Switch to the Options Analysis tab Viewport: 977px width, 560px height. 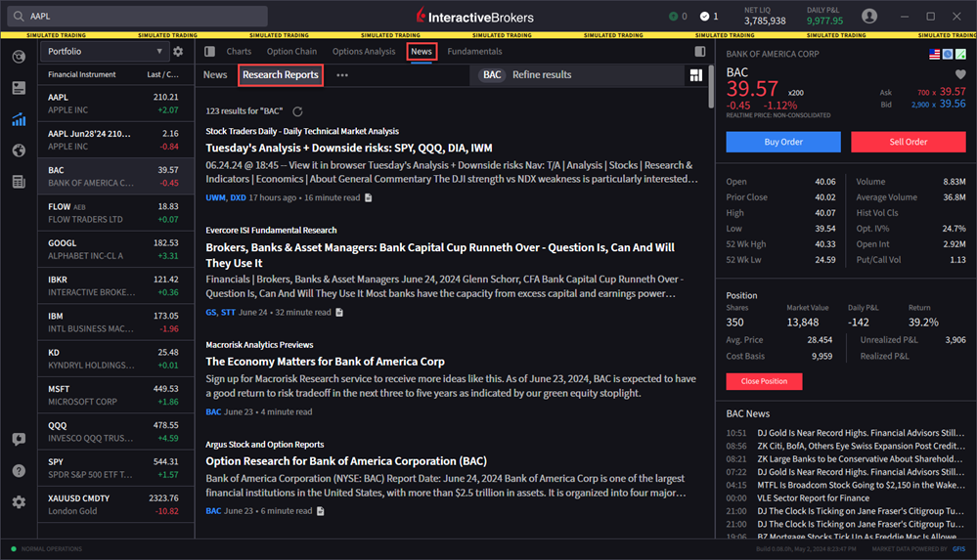coord(364,52)
